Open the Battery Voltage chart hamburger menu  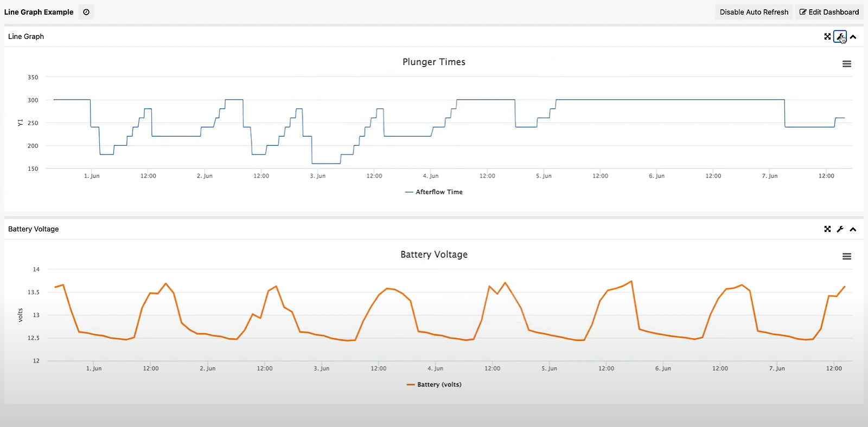point(846,256)
